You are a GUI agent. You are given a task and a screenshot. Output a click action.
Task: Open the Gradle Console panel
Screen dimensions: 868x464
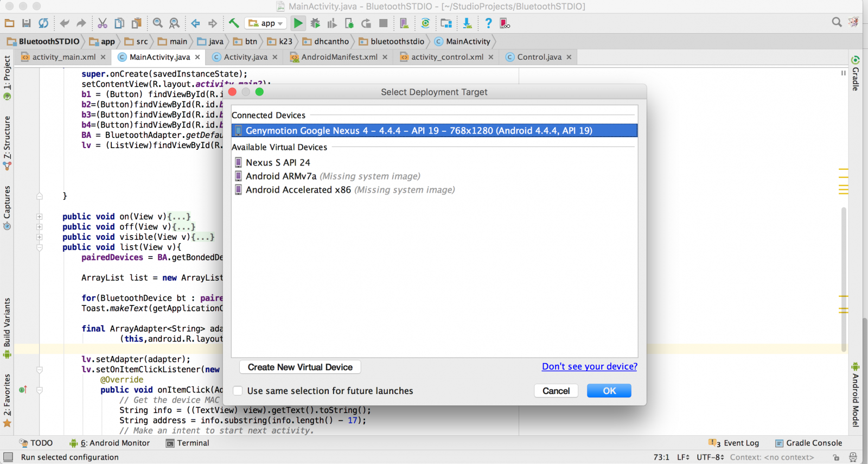808,443
